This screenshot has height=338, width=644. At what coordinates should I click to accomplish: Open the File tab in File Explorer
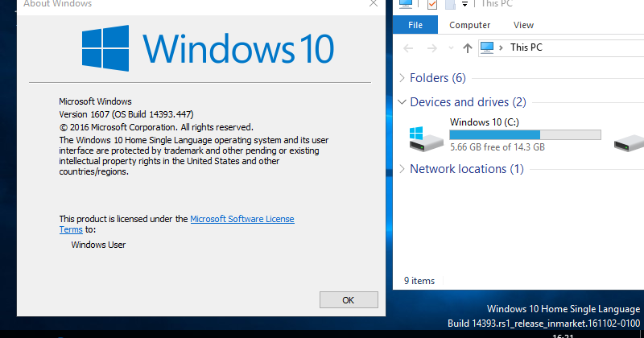pos(415,25)
